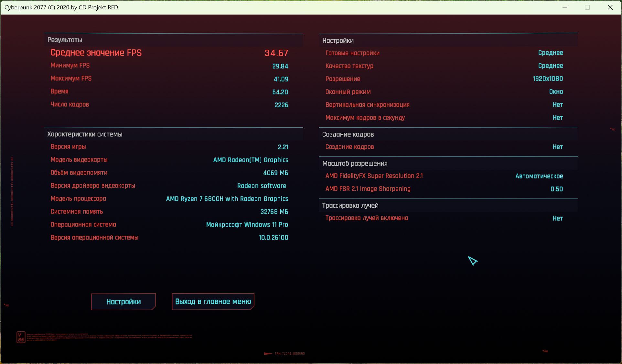The height and width of the screenshot is (364, 622).
Task: Click AMD Ryzen 7 6800H processor value
Action: click(x=227, y=199)
